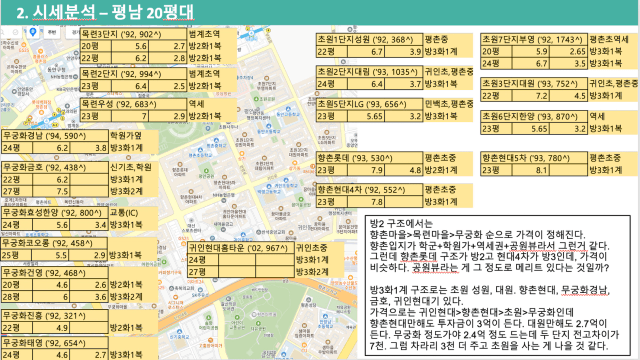
Task: Click the 초원3단지대원 ('93, 752^) header
Action: pyautogui.click(x=534, y=84)
